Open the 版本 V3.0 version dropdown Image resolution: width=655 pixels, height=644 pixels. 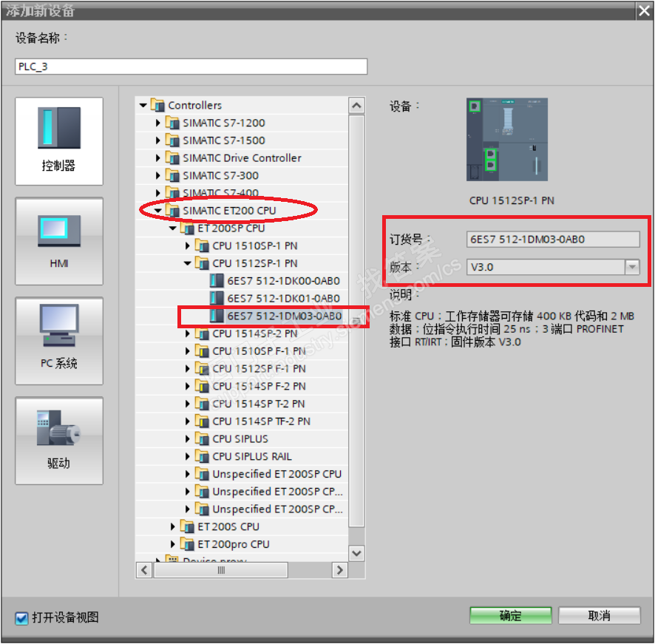coord(632,267)
